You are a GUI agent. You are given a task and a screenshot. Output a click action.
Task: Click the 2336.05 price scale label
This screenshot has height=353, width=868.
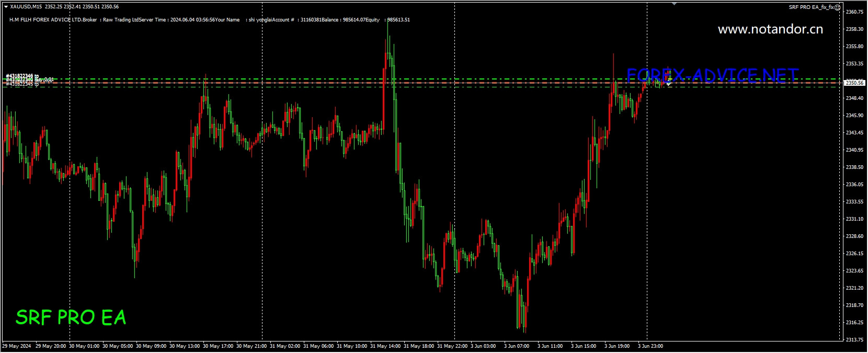click(854, 184)
